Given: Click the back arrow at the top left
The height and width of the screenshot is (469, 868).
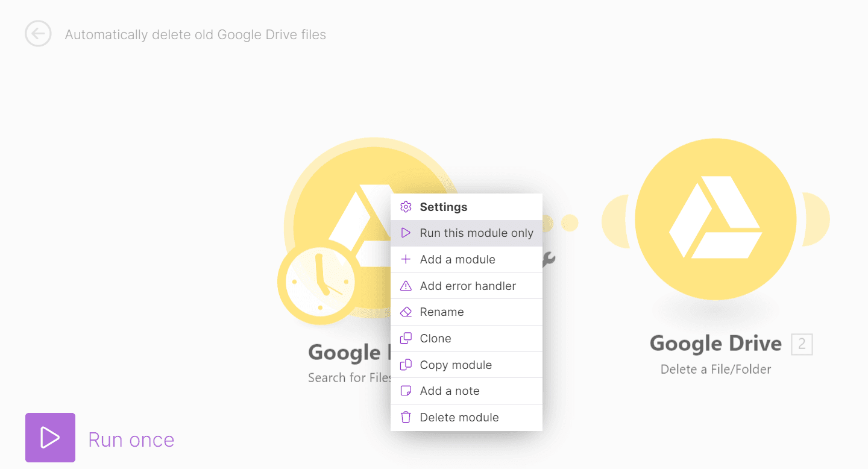Looking at the screenshot, I should 38,34.
